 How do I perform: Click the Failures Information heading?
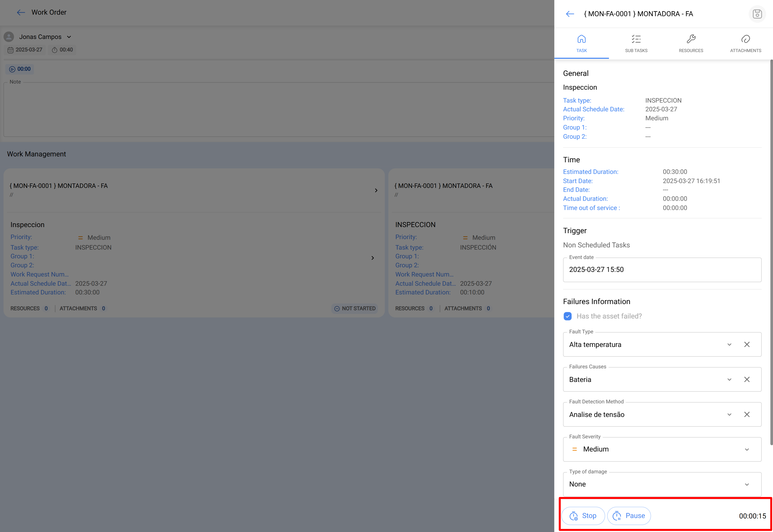[x=596, y=302]
